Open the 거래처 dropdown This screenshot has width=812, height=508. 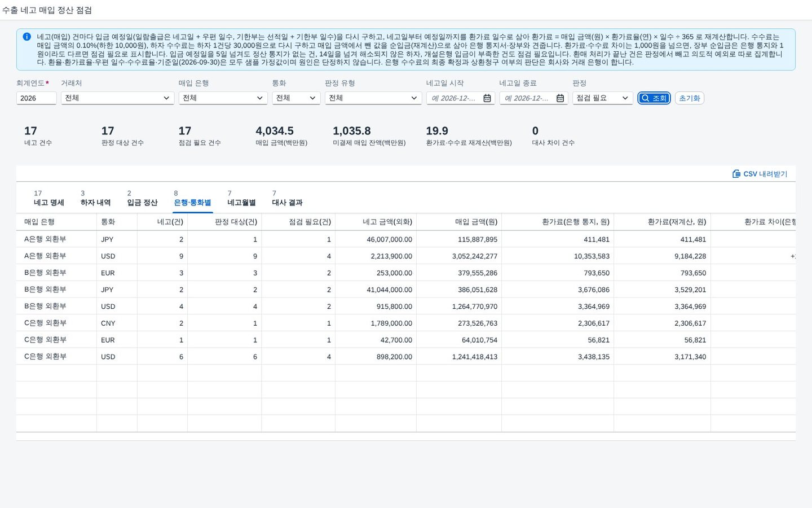click(x=117, y=98)
